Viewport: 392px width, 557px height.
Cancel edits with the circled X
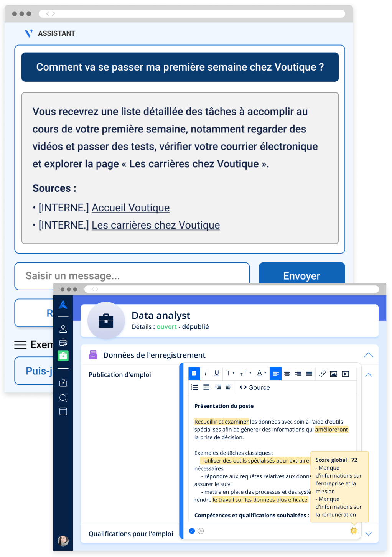[201, 531]
